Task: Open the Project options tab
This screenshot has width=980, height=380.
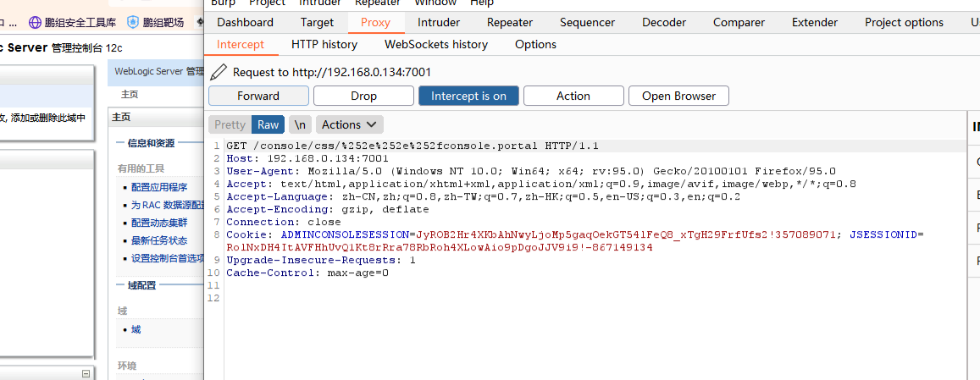Action: pyautogui.click(x=905, y=23)
